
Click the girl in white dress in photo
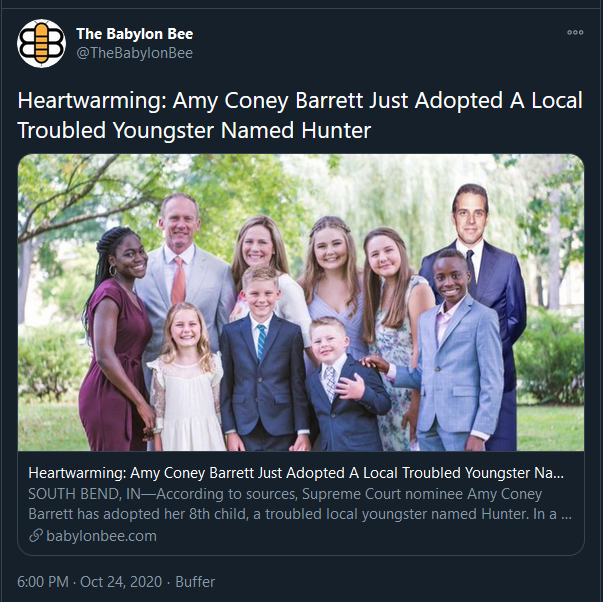click(x=187, y=377)
